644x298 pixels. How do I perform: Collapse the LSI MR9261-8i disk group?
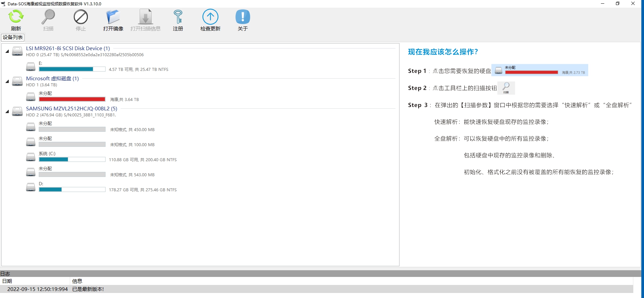coord(7,51)
